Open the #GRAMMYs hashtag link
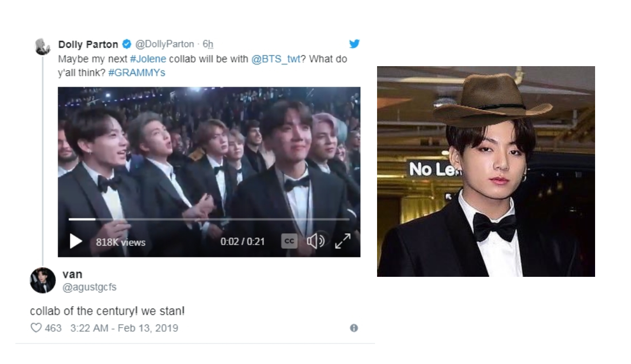This screenshot has width=631, height=364. point(137,73)
